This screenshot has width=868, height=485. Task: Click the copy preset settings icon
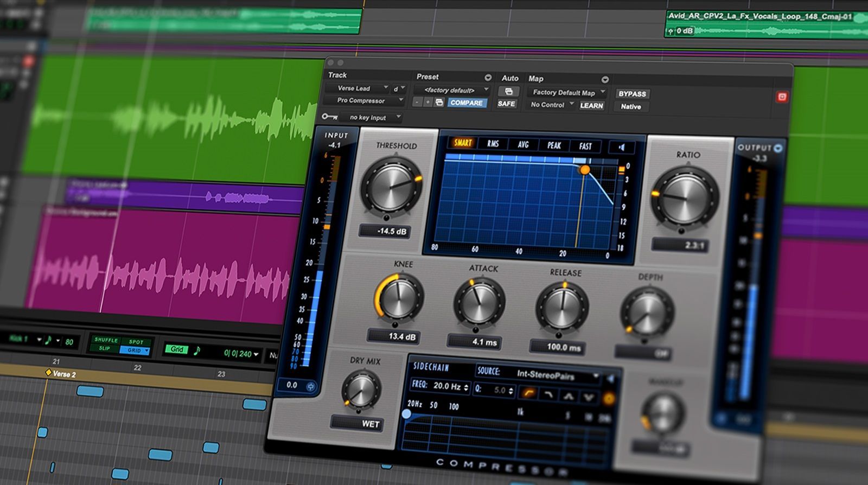439,103
